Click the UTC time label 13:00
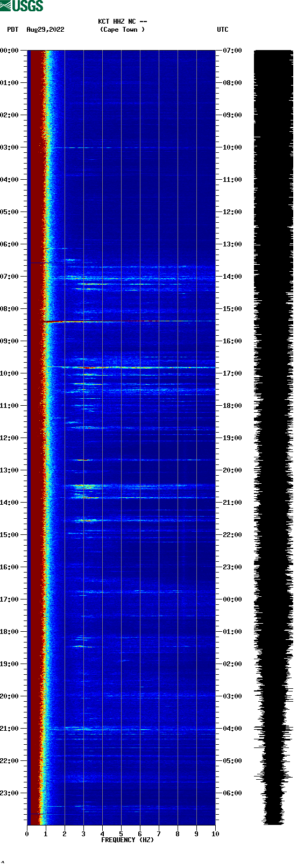Viewport: 297px width, 868px height. tap(232, 244)
